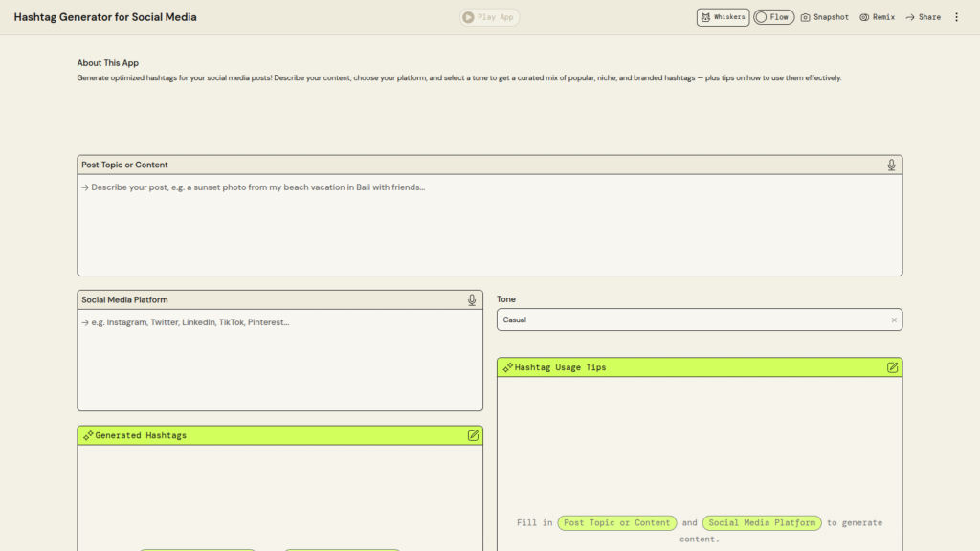
Task: Click the microphone icon for Post Topic
Action: pyautogui.click(x=891, y=165)
